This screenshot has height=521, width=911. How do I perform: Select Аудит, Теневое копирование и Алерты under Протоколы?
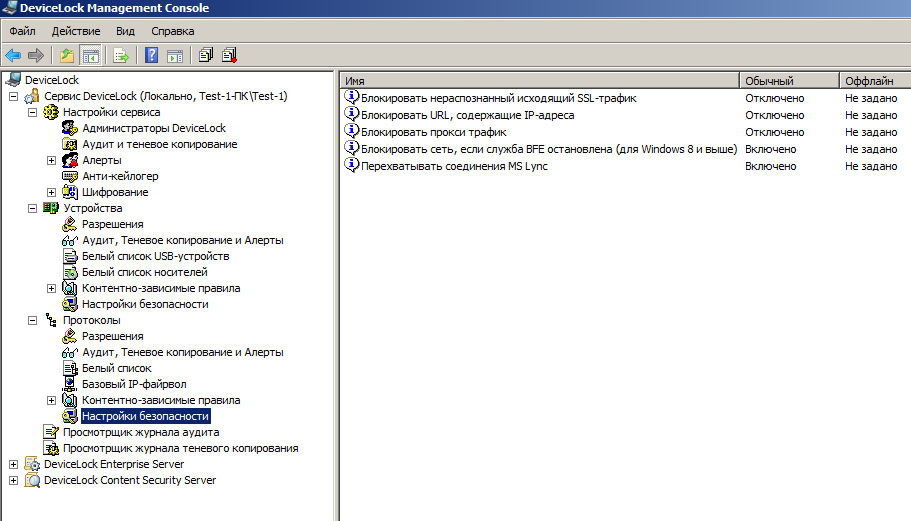182,352
